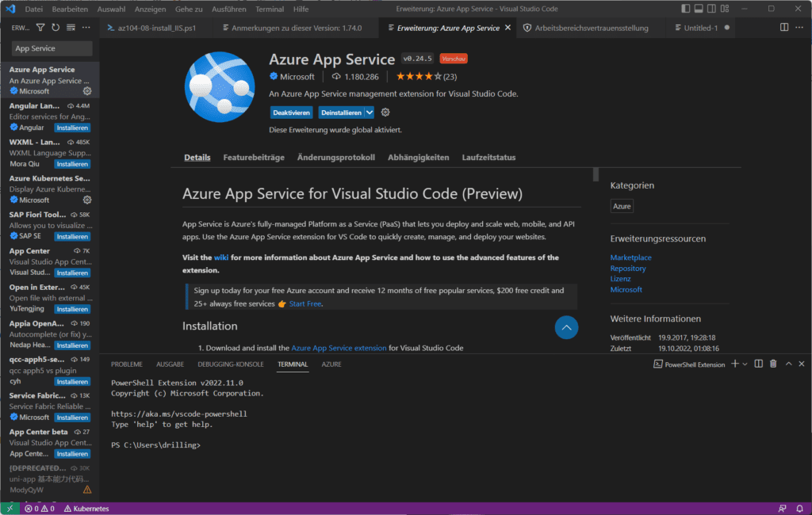Open manage gear for Azure Kubernetes Service entry

87,200
